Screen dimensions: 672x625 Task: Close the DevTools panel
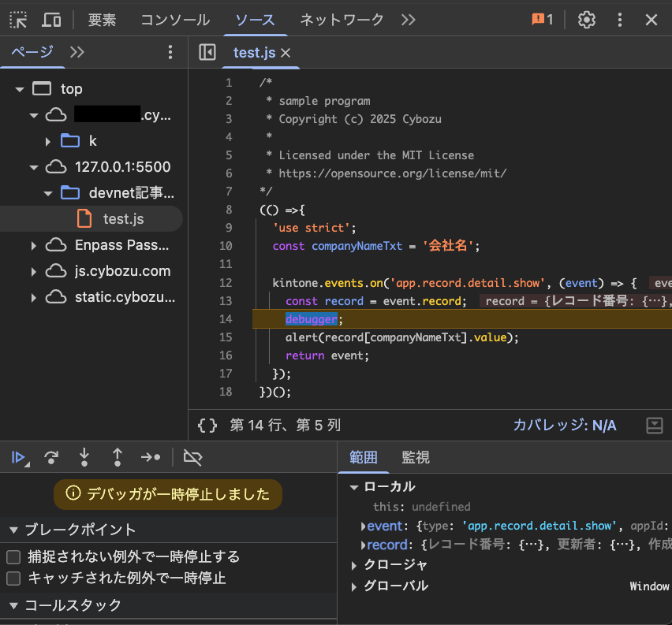[x=651, y=20]
